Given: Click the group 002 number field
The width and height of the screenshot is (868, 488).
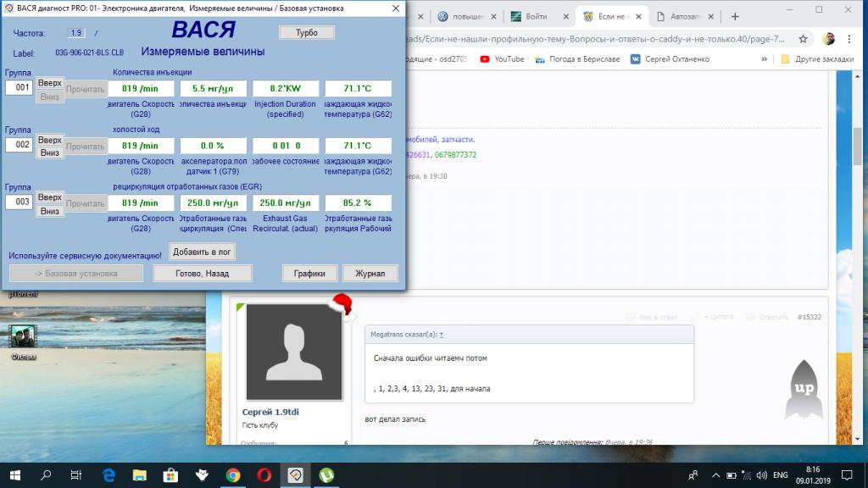Looking at the screenshot, I should (x=19, y=145).
